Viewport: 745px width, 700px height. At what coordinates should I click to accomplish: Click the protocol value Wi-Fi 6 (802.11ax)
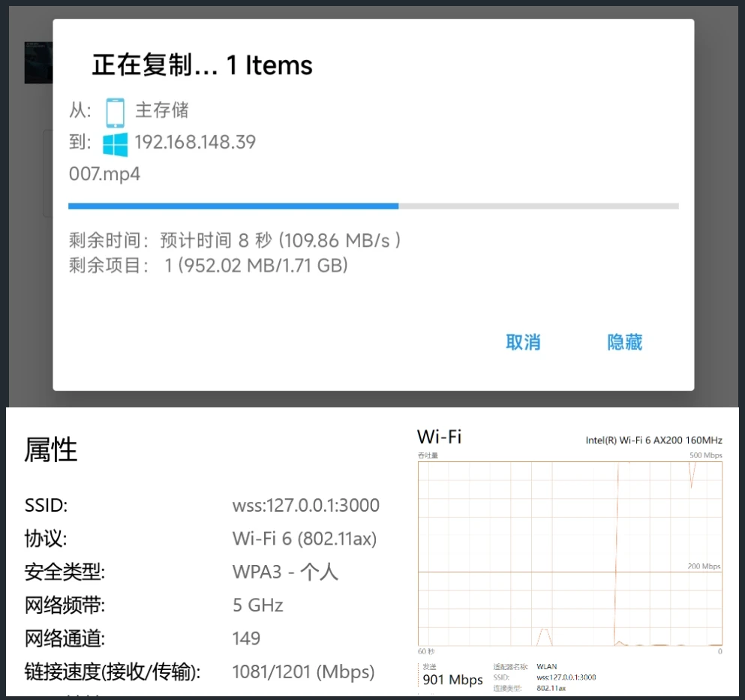tap(305, 539)
